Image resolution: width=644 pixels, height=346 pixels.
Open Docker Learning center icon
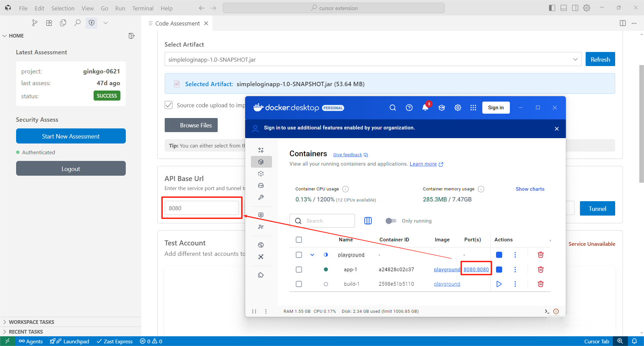[442, 108]
